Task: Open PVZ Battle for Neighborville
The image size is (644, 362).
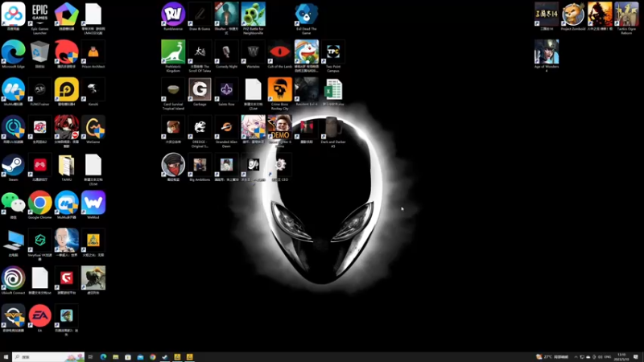Action: pos(253,18)
